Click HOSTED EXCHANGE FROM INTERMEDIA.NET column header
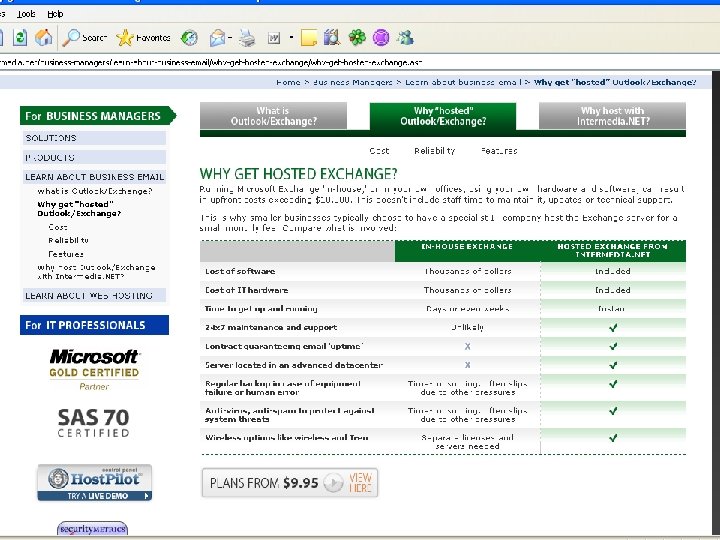The width and height of the screenshot is (720, 540). tap(613, 250)
